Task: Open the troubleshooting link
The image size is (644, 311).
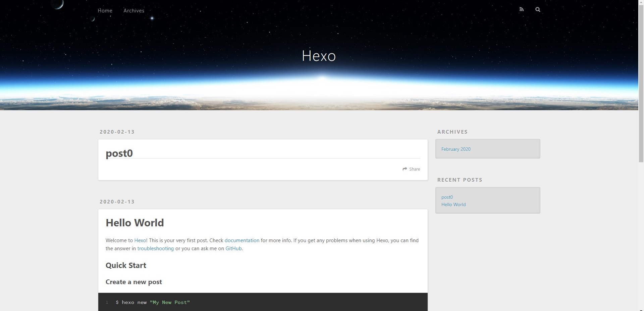Action: coord(156,249)
